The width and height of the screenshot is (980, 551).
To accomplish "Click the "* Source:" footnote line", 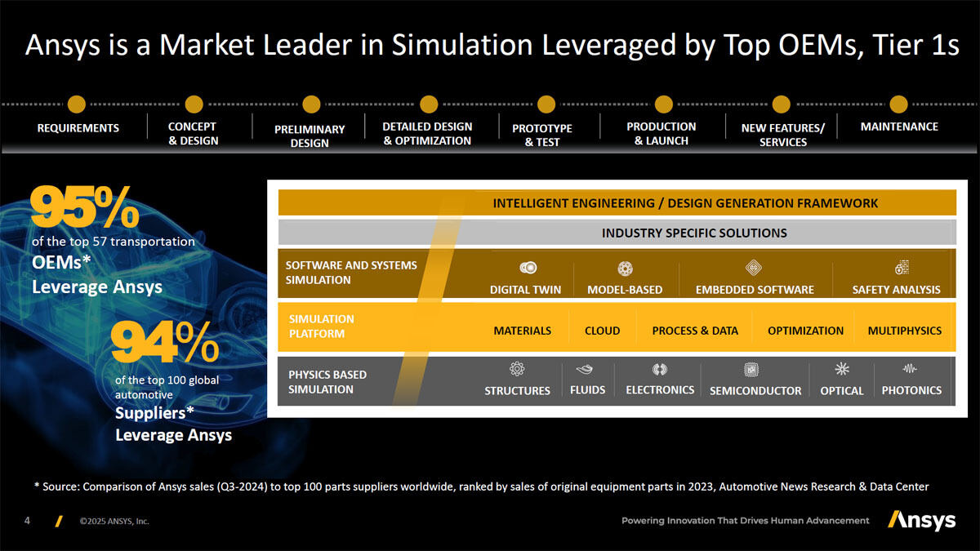I will click(x=482, y=487).
